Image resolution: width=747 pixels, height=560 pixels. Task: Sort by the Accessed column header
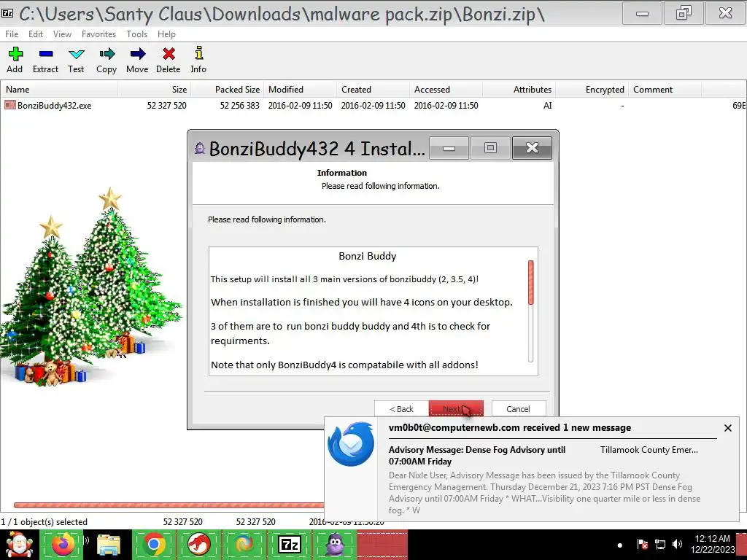click(x=446, y=90)
